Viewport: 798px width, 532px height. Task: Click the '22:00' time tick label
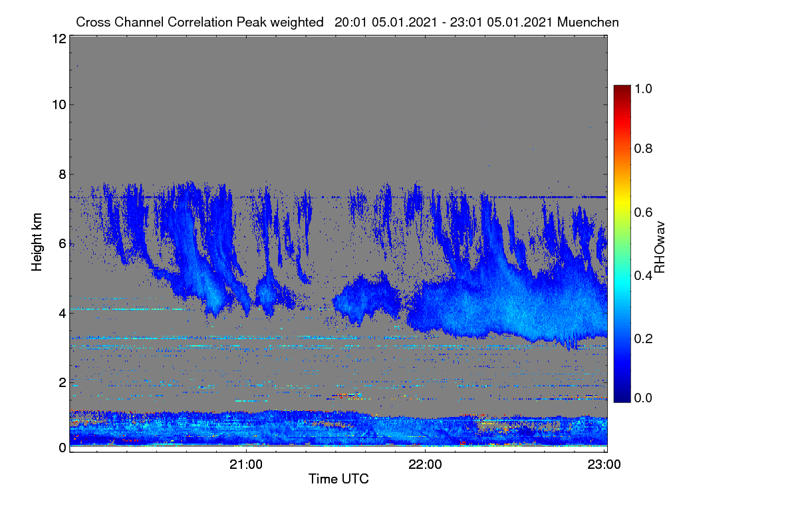[x=426, y=464]
